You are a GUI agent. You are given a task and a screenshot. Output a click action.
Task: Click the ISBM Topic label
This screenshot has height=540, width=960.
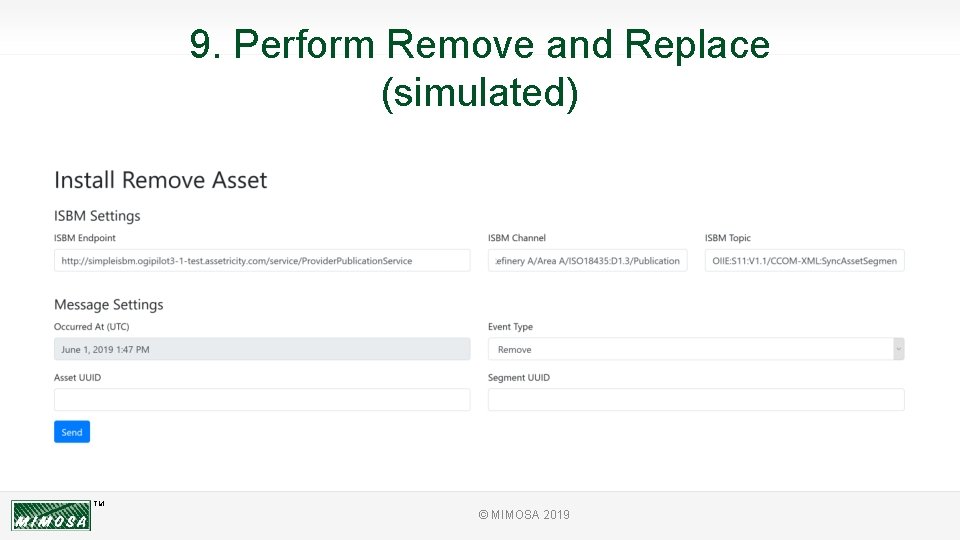tap(727, 238)
